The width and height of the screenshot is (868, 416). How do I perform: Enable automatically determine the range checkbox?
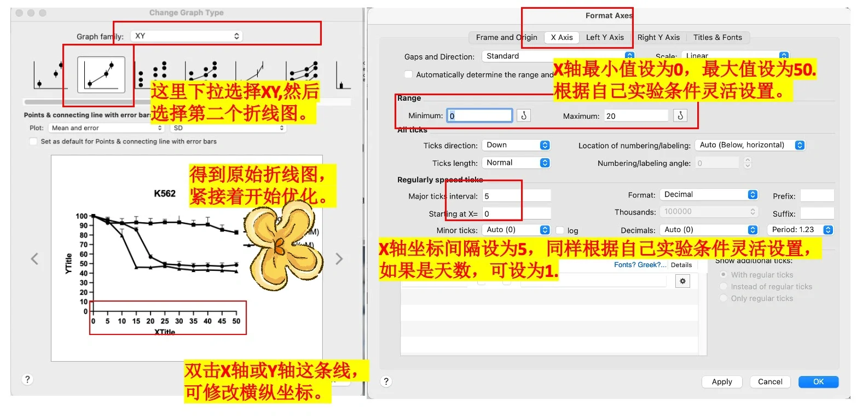pyautogui.click(x=408, y=74)
